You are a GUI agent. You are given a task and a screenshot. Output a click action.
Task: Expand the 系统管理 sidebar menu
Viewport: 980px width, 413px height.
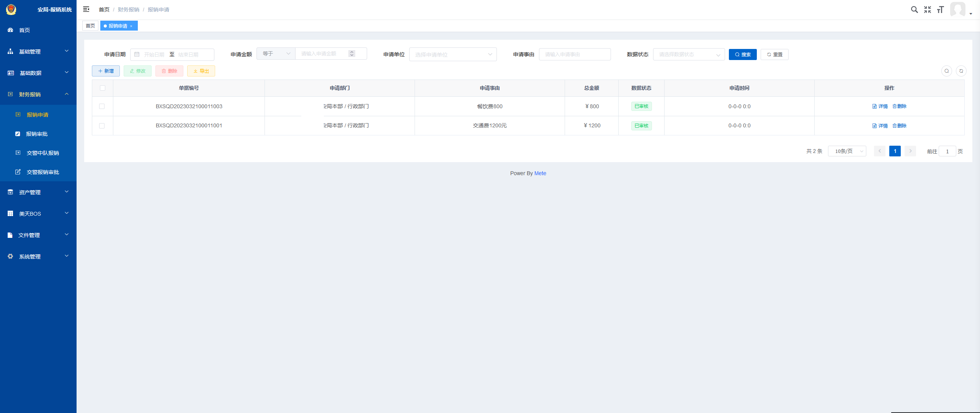38,256
